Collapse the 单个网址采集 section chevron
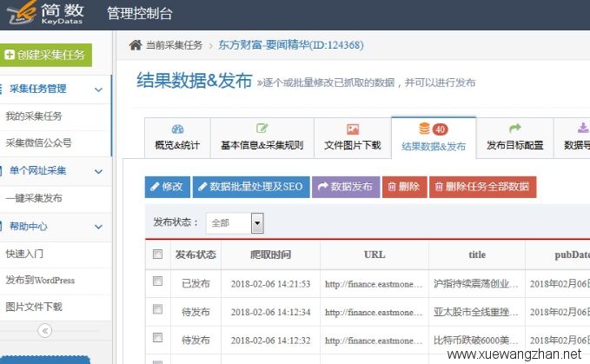This screenshot has height=364, width=590. pyautogui.click(x=98, y=171)
